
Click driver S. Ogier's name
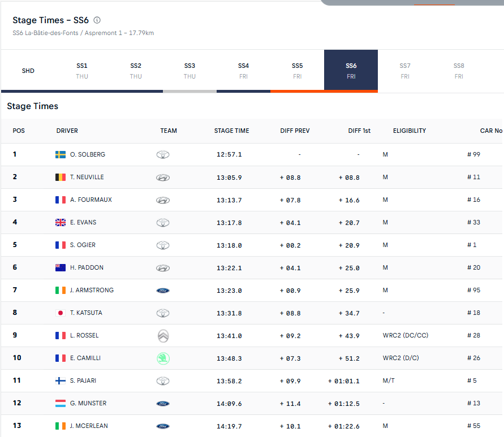(x=83, y=245)
